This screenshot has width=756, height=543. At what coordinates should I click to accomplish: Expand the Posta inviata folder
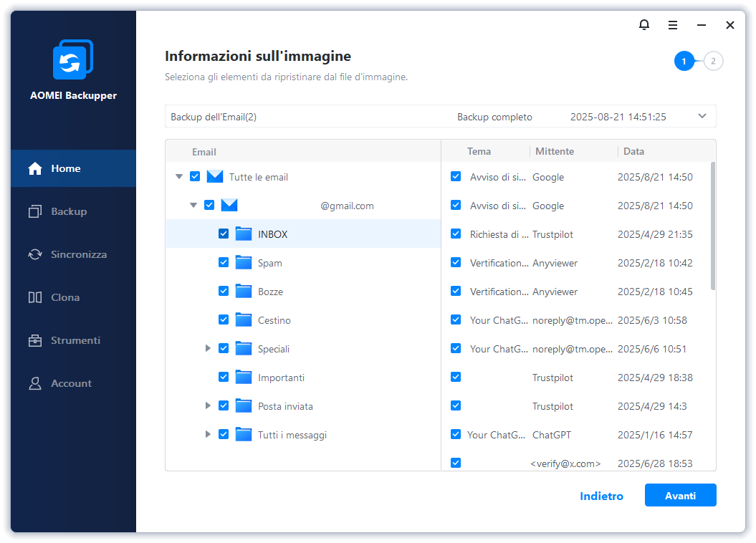pos(208,406)
